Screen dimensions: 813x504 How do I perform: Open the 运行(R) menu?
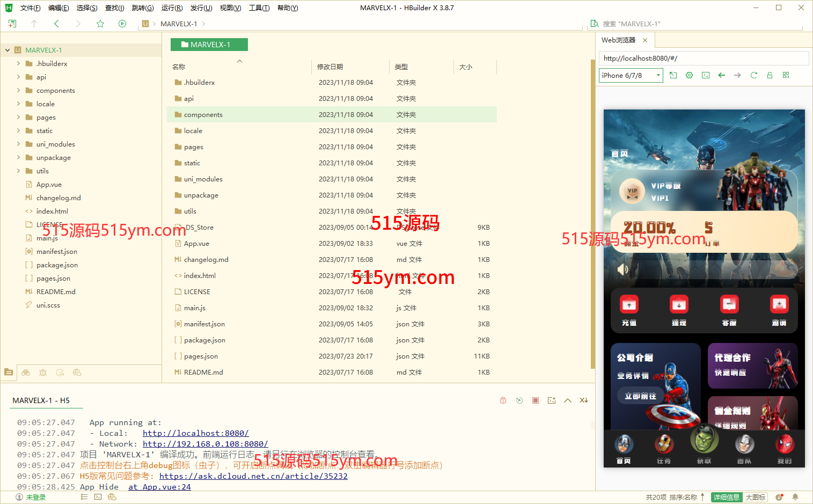(172, 8)
